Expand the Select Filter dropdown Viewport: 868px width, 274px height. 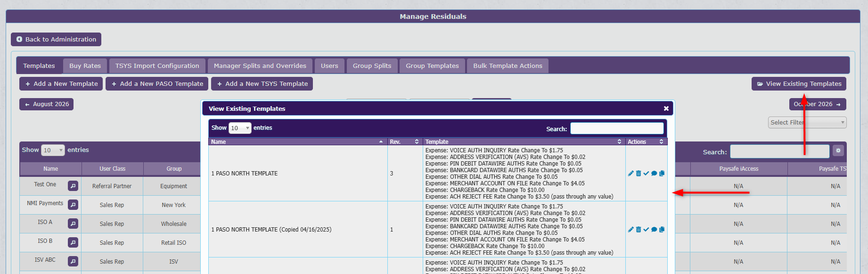[x=807, y=123]
